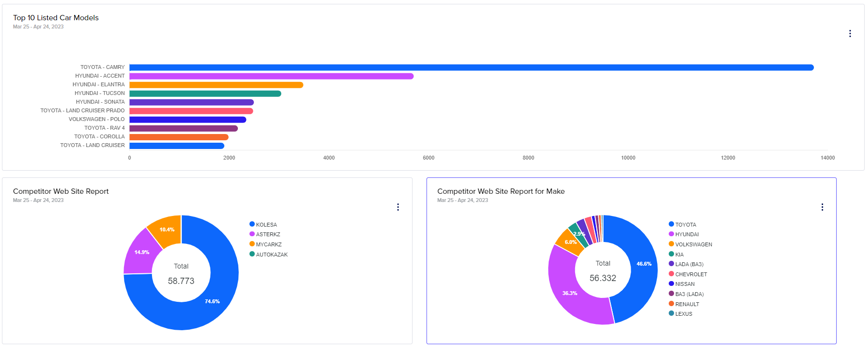Screen dimensions: 868x350
Task: Click the VOLKSWAGEN - POLO axis label
Action: pos(96,120)
